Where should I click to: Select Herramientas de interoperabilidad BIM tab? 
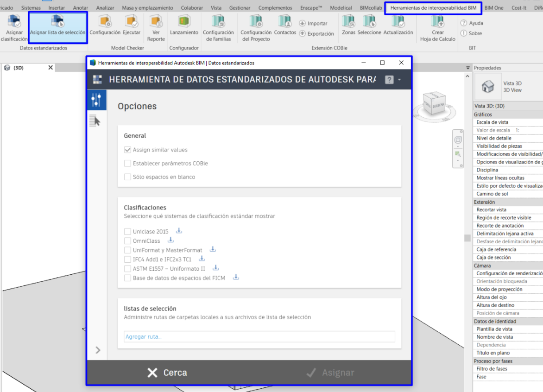[433, 7]
